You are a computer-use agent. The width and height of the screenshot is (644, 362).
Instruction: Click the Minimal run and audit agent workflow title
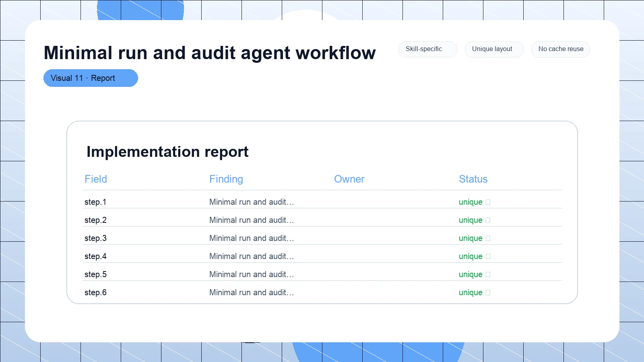(x=210, y=53)
